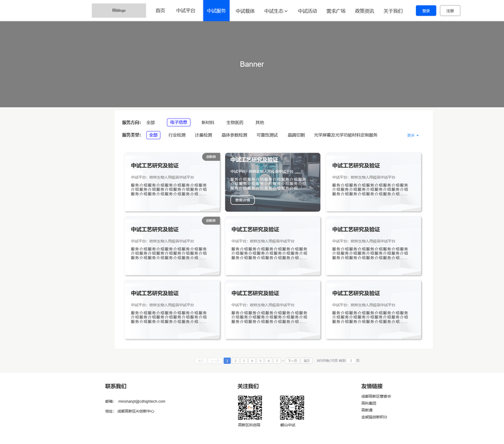504x444 pixels.
Task: Select 光学屏幕及光学功能材料定制服务 type filter
Action: [x=345, y=135]
